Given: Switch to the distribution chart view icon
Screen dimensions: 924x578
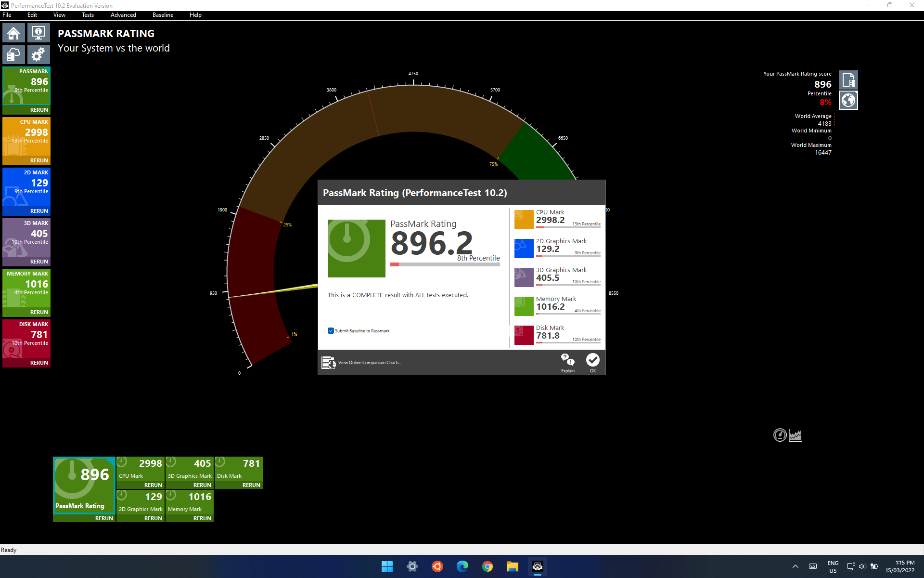Looking at the screenshot, I should [x=795, y=435].
